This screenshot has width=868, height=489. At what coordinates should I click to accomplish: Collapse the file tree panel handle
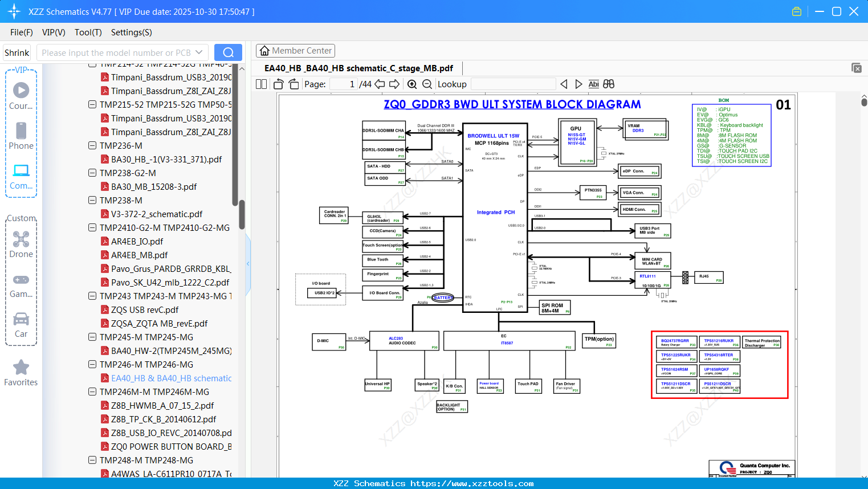point(248,264)
